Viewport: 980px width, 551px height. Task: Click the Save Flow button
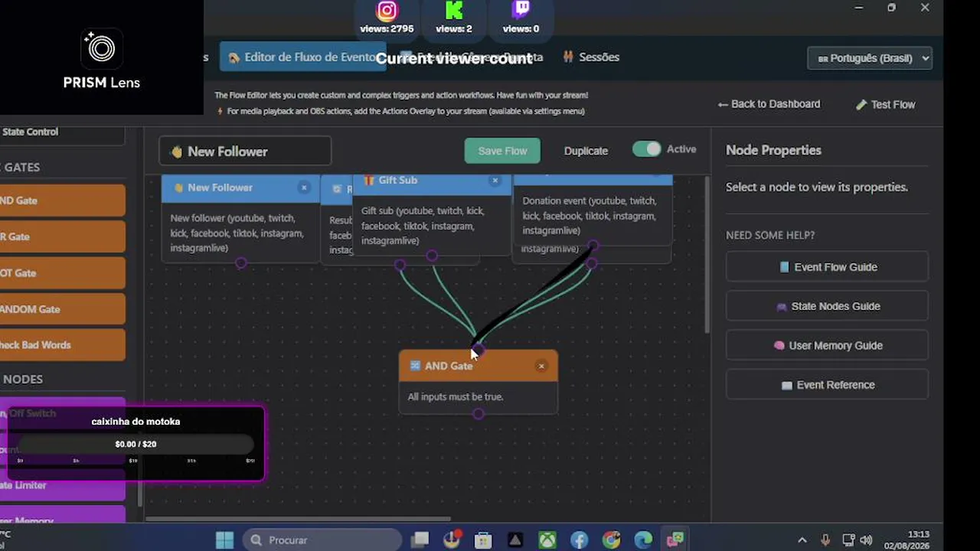click(502, 151)
